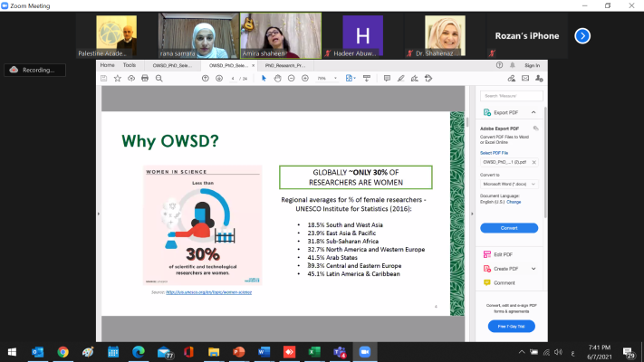
Task: Open Google Chrome from the taskbar
Action: [x=62, y=351]
